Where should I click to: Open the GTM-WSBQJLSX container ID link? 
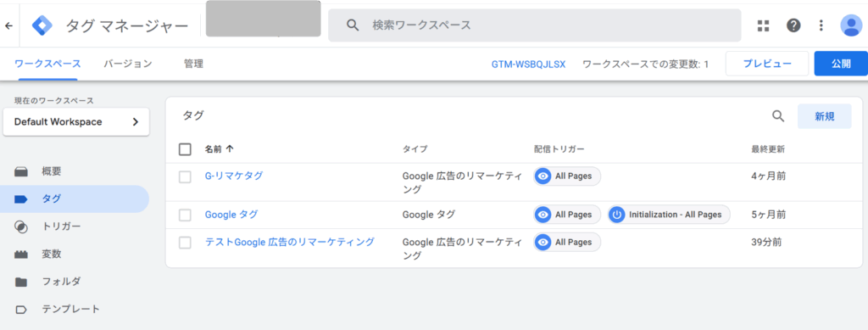click(528, 64)
